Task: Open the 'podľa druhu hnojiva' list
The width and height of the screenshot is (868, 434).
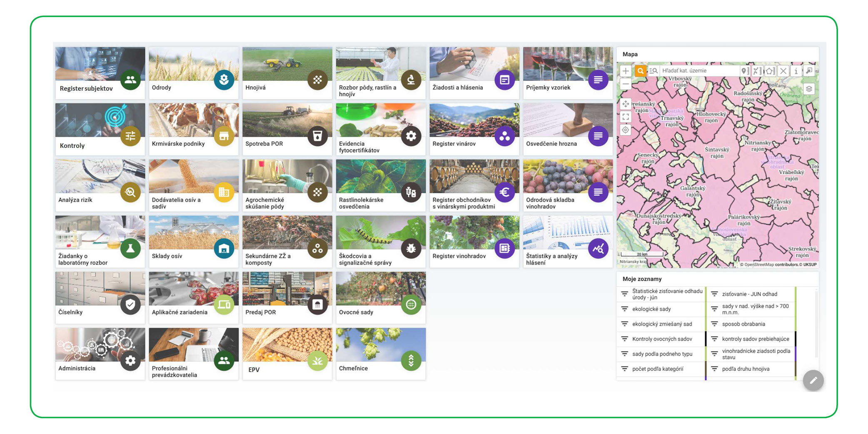Action: [746, 369]
